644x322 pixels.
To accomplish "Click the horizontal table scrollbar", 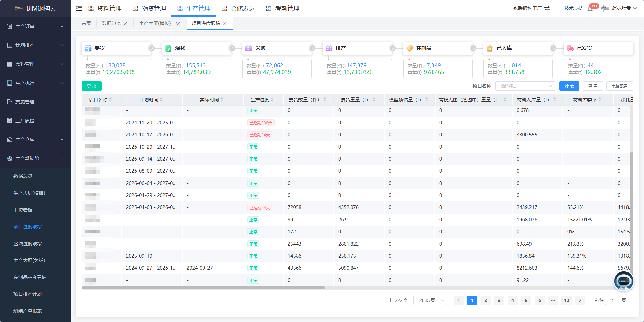I will [x=203, y=288].
